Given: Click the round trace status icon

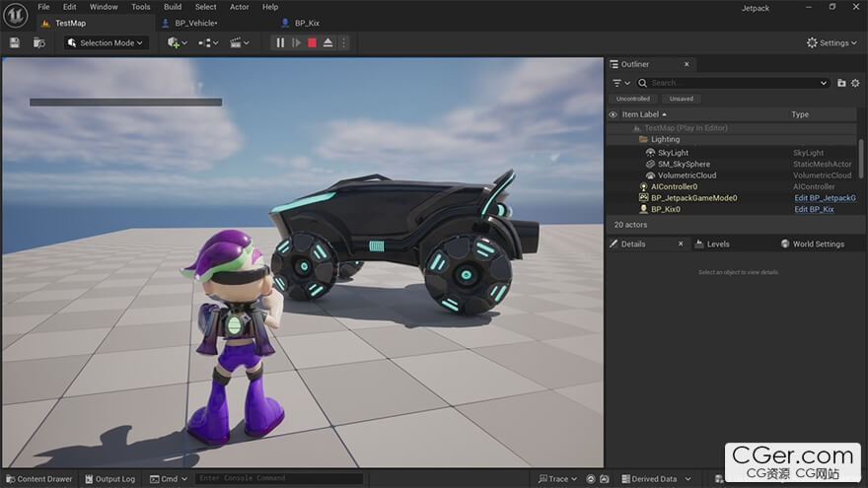Looking at the screenshot, I should click(x=591, y=479).
